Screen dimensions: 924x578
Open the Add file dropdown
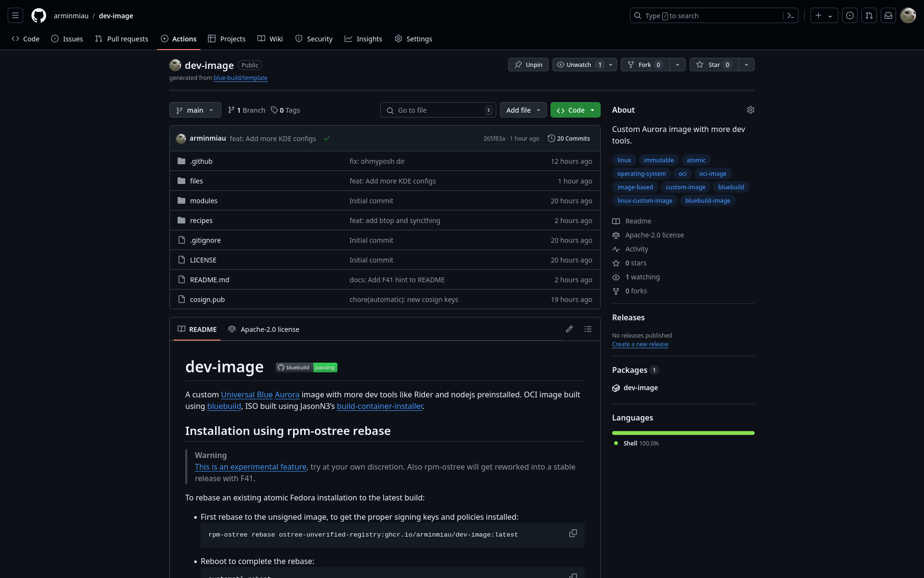[x=523, y=110]
